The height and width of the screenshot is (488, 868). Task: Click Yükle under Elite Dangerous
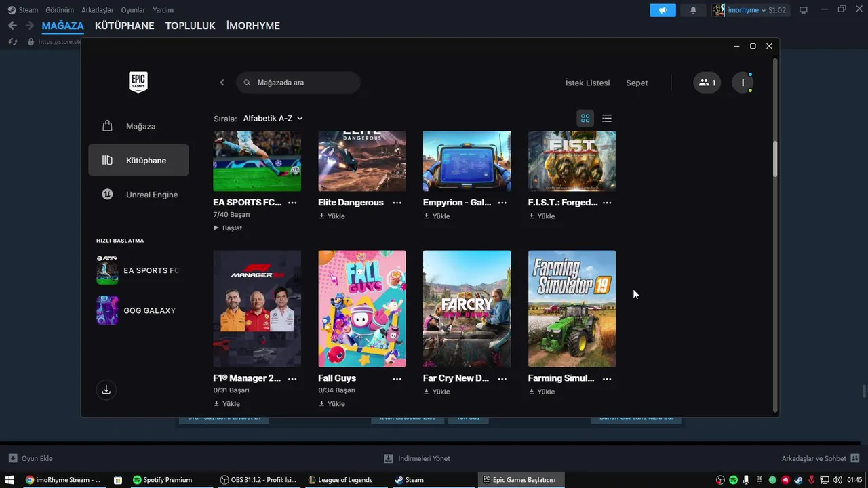[x=332, y=216]
